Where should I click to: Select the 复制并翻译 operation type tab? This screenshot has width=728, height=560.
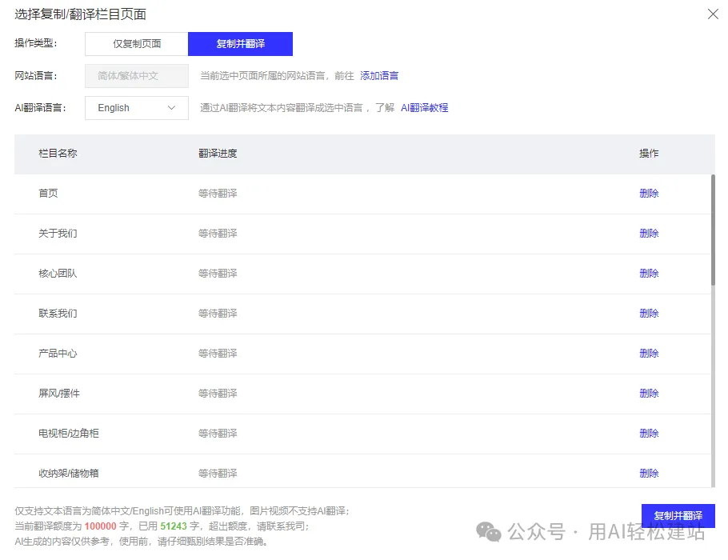click(240, 44)
